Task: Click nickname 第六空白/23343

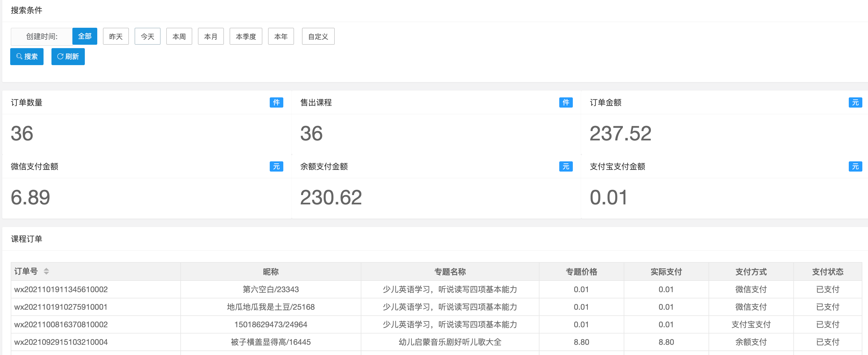Action: point(271,290)
